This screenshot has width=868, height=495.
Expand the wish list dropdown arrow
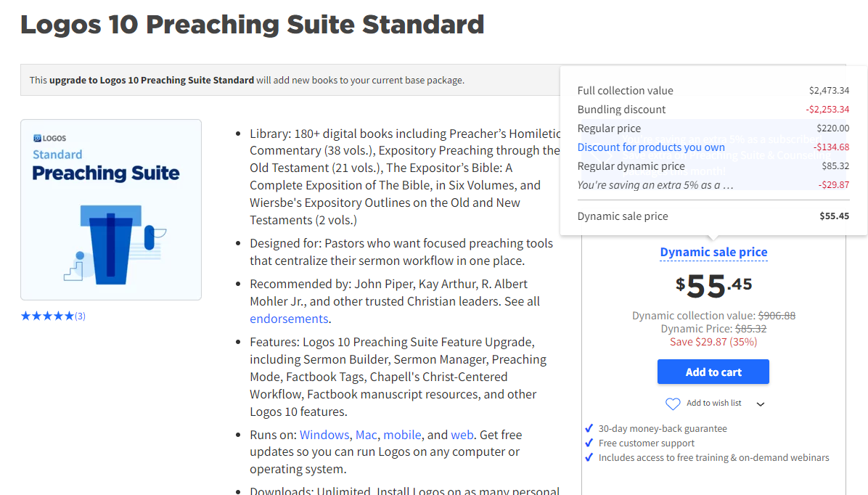pos(761,404)
